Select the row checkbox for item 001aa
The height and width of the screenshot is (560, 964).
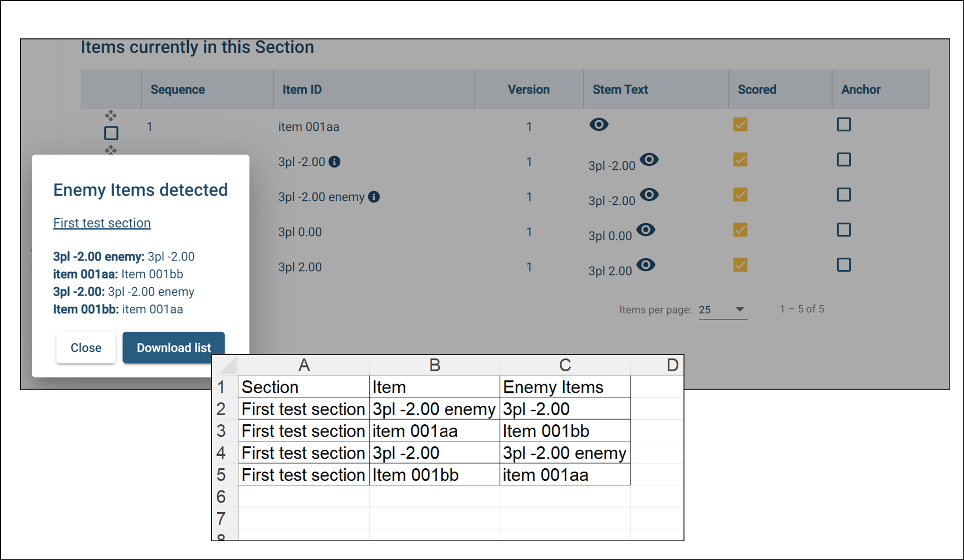coord(111,133)
